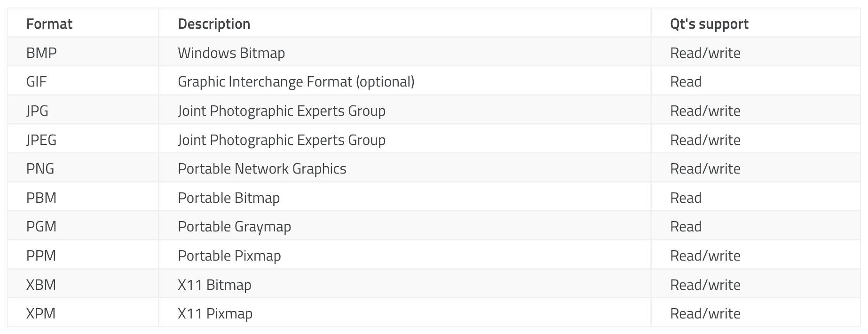Click the Format column header
Viewport: 868px width, 334px height.
click(x=49, y=24)
